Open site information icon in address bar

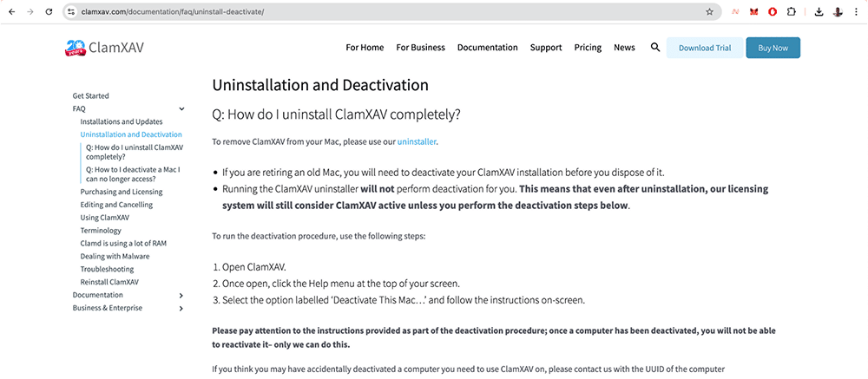pyautogui.click(x=71, y=11)
